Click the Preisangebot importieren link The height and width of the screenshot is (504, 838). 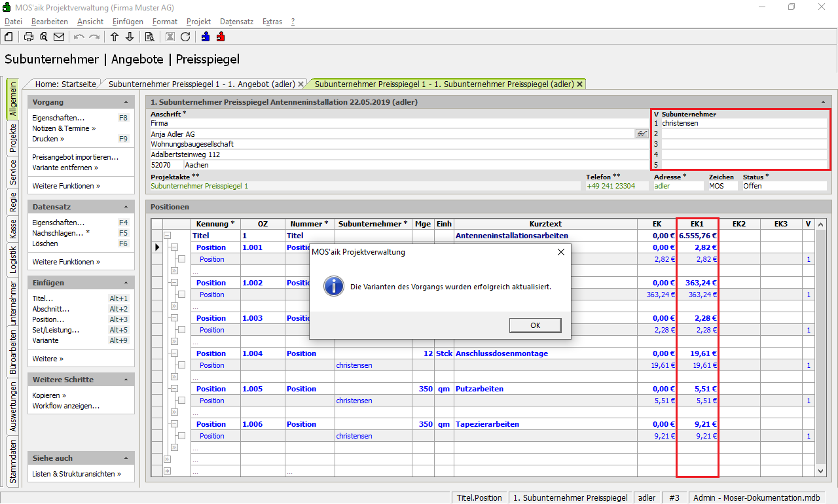click(x=75, y=157)
